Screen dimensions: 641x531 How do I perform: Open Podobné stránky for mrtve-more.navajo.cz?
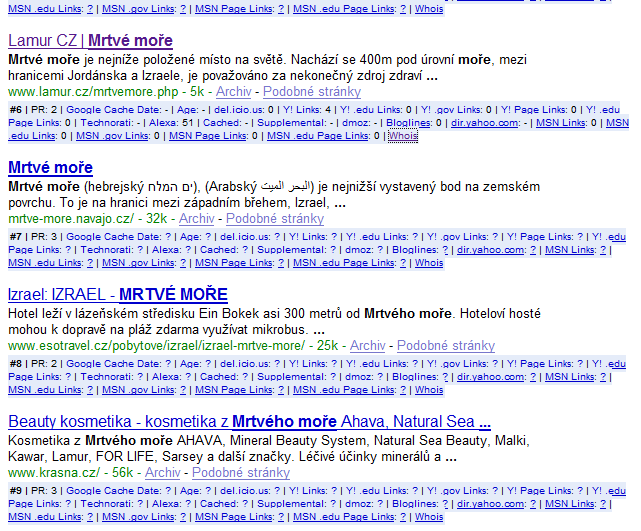(275, 219)
